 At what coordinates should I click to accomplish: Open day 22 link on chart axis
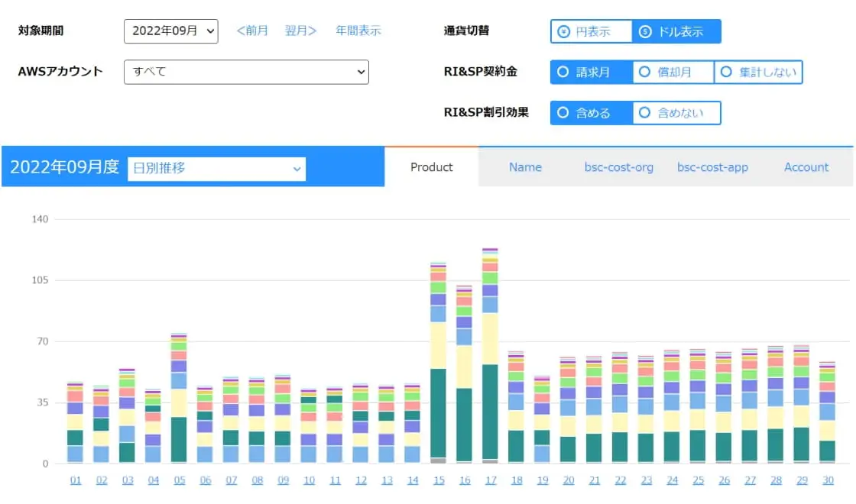[x=620, y=480]
